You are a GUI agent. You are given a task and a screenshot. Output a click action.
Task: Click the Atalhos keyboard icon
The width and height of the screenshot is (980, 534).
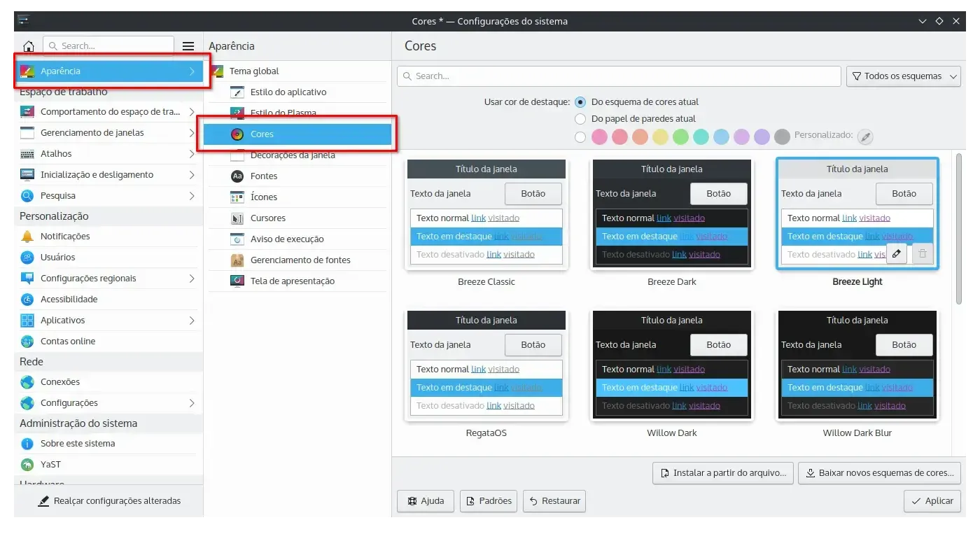(27, 154)
